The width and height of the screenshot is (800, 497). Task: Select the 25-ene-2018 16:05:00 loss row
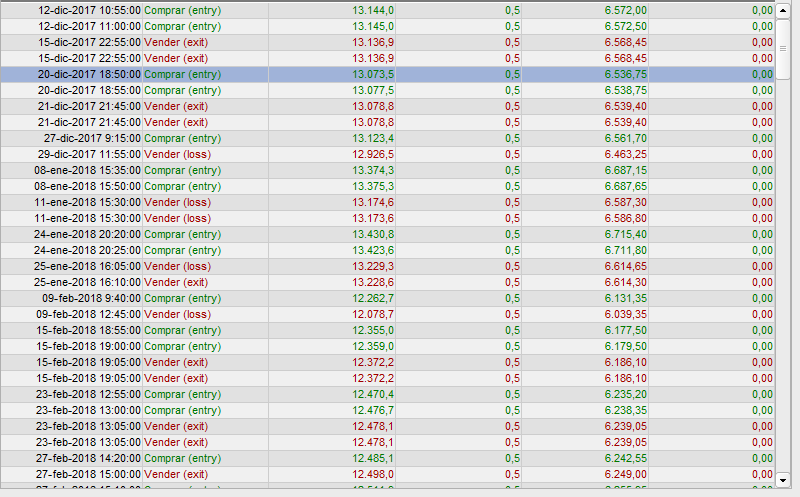pyautogui.click(x=388, y=266)
